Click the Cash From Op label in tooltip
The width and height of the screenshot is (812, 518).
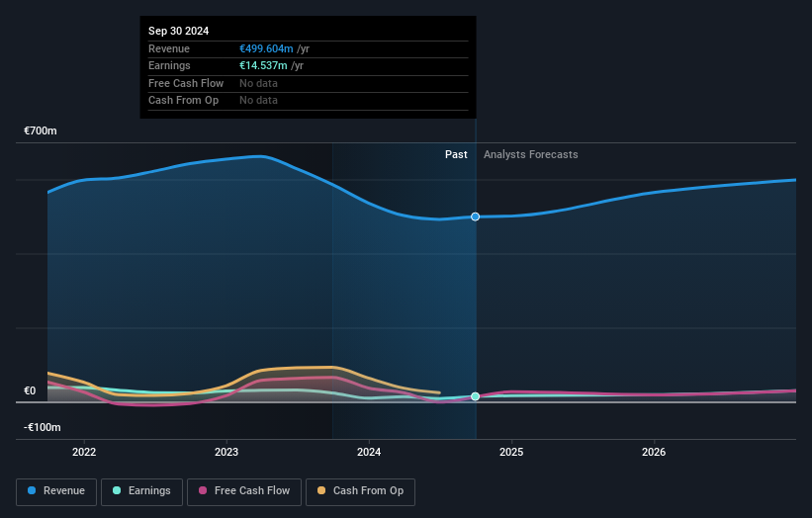(183, 101)
